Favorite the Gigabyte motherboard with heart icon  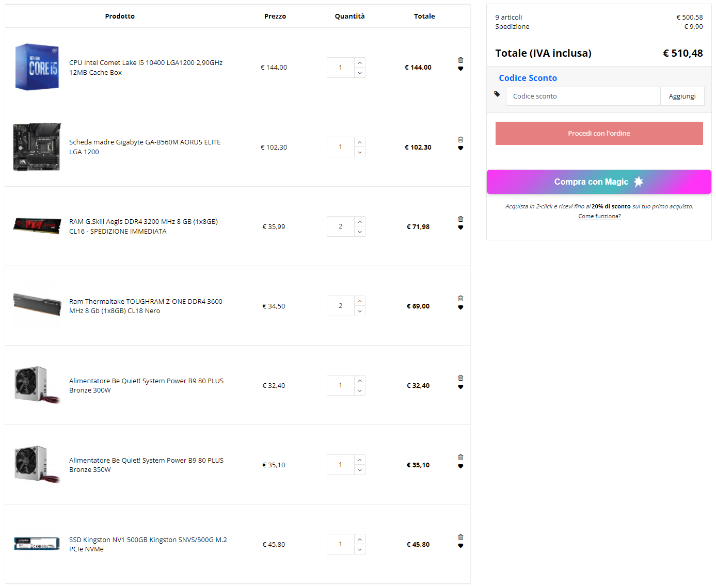460,148
